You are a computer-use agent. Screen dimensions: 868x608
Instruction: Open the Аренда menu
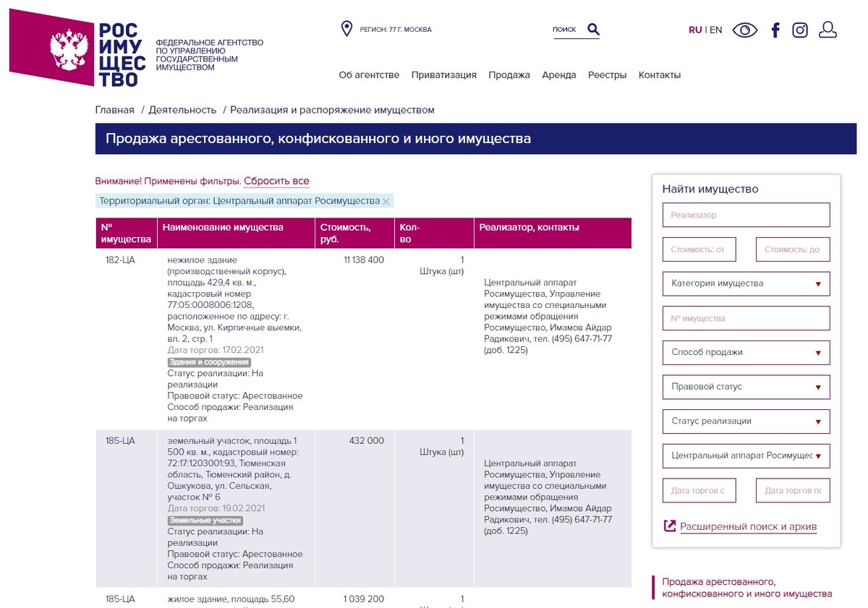click(x=559, y=75)
